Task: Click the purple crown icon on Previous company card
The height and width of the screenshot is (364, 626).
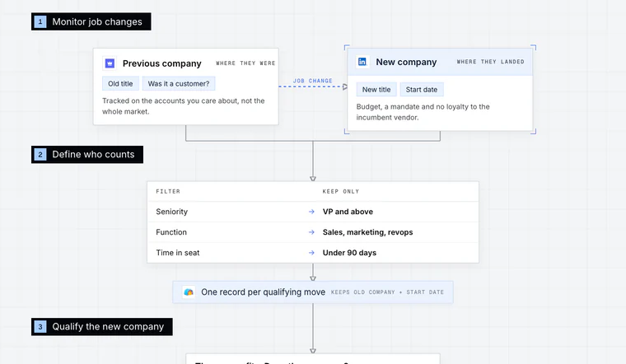Action: pyautogui.click(x=110, y=63)
